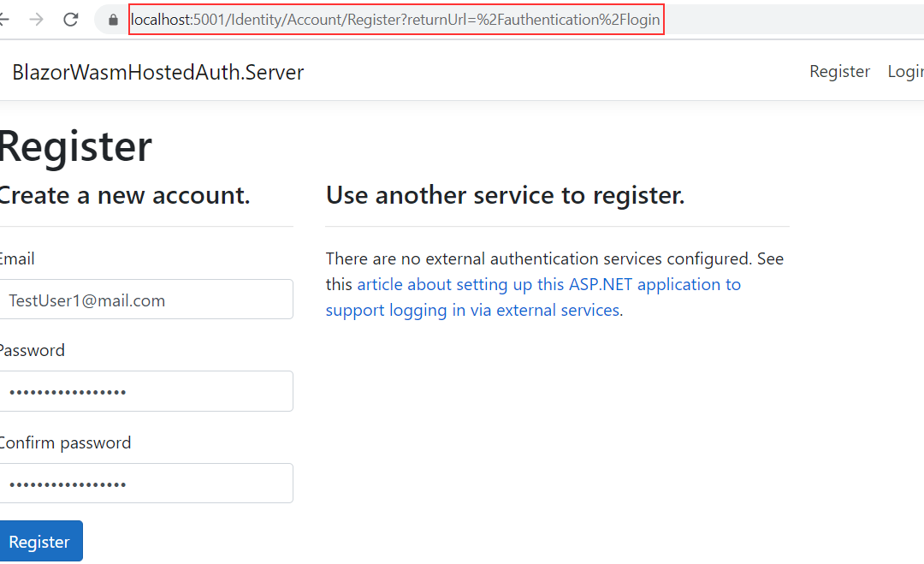
Task: Reload the page with the refresh icon
Action: pyautogui.click(x=71, y=20)
